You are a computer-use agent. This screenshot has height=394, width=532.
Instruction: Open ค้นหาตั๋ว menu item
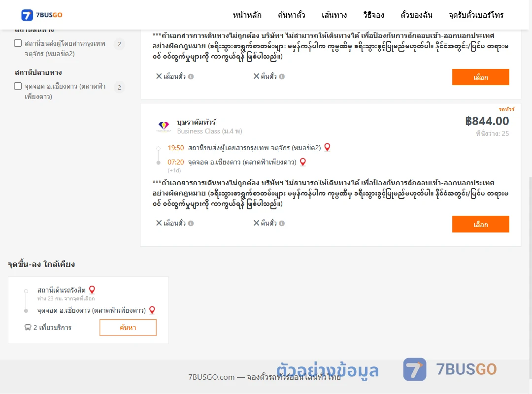tap(292, 15)
